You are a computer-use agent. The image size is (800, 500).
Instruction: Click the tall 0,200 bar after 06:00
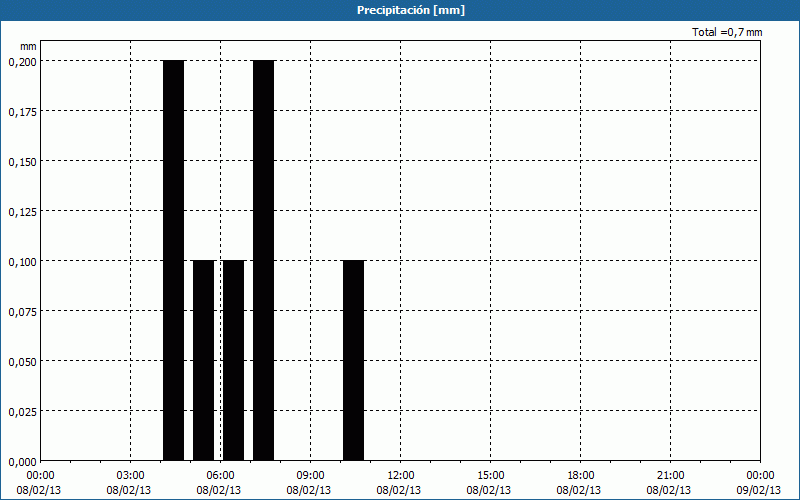[263, 260]
